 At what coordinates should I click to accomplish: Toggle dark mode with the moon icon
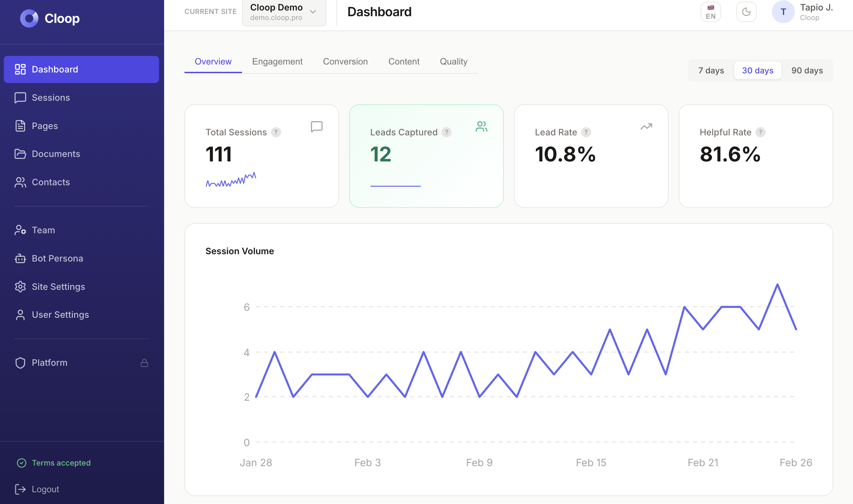[x=746, y=11]
